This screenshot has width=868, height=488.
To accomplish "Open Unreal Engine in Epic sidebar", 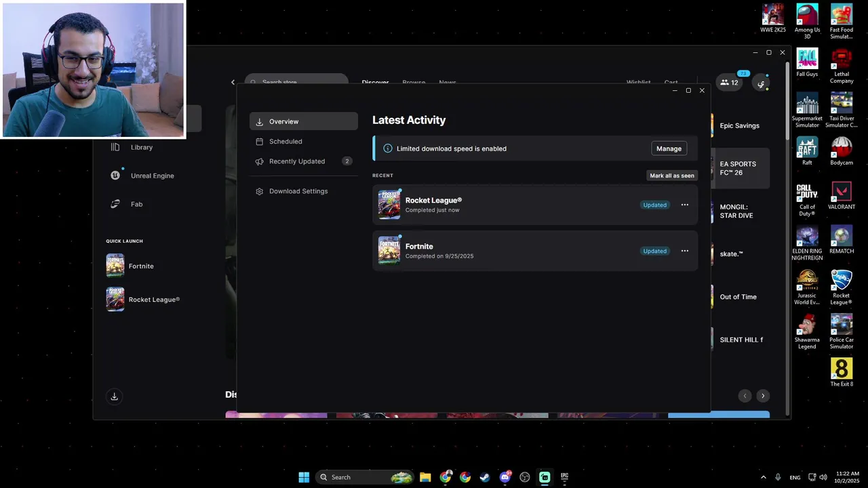I will coord(152,176).
